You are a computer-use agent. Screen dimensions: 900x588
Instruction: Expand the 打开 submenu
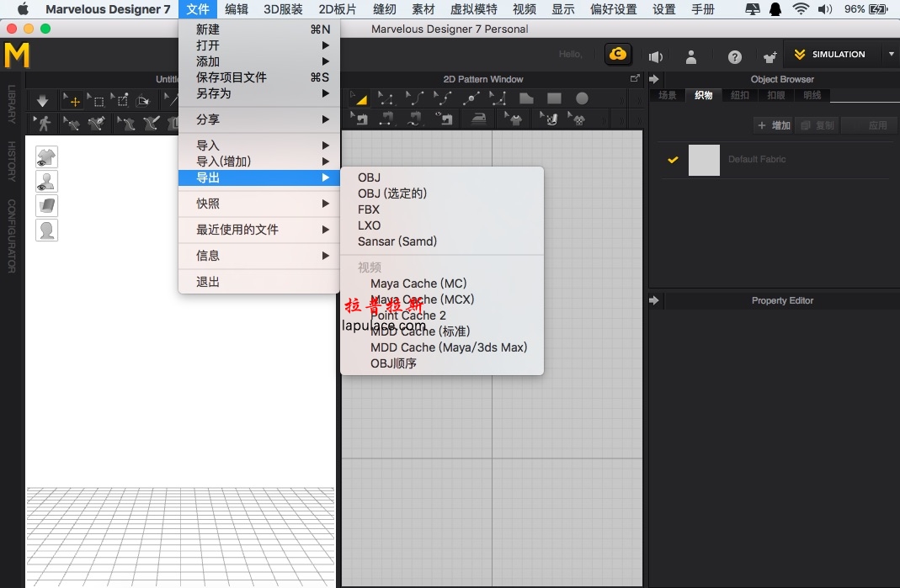(259, 45)
